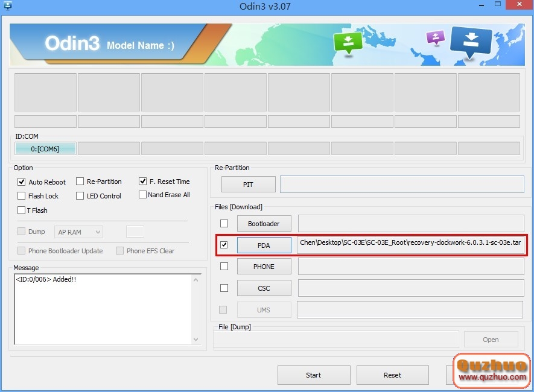Click Message log scrollbar down arrow
Viewport: 534px width, 392px height.
196,340
